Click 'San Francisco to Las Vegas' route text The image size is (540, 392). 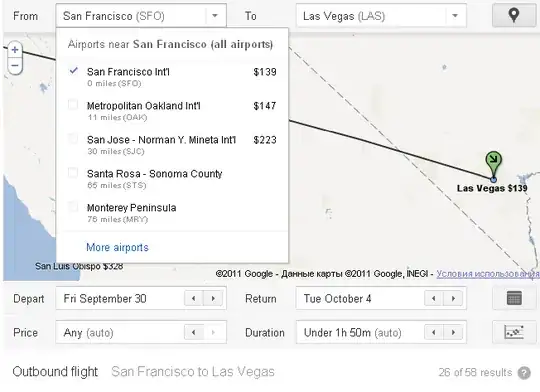193,372
